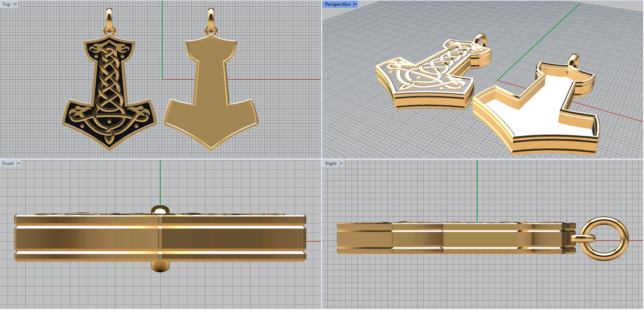Open the Front viewport dropdown arrow
The image size is (644, 311).
(19, 164)
